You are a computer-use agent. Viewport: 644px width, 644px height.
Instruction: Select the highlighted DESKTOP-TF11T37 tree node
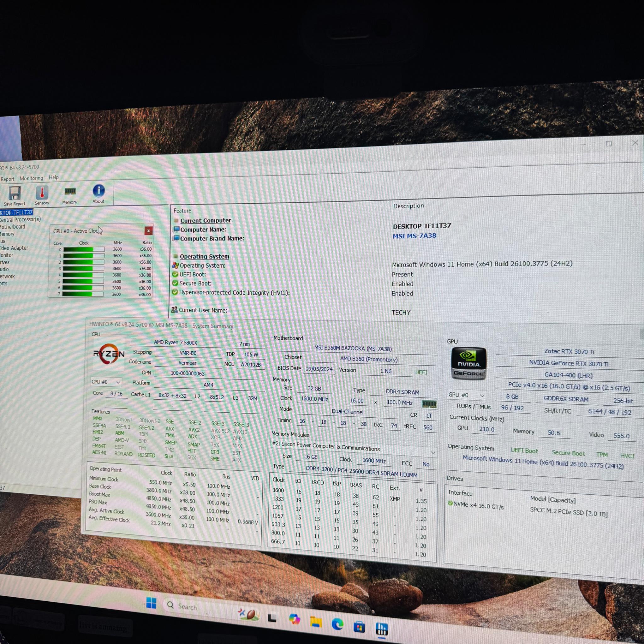16,212
